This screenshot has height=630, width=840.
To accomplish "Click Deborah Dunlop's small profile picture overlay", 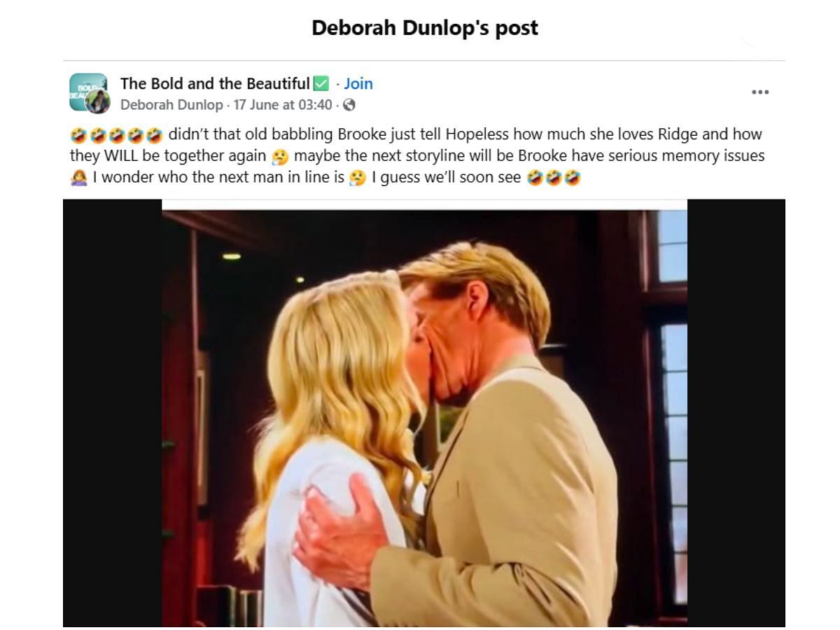I will (x=98, y=102).
